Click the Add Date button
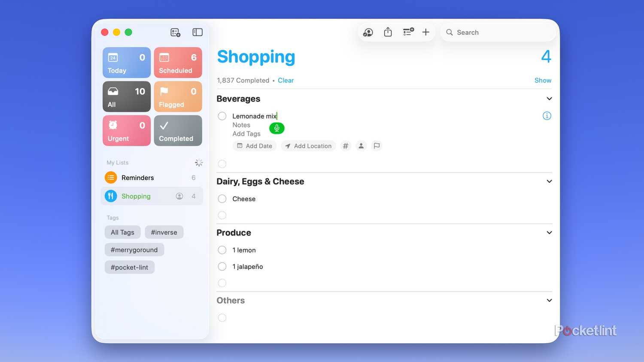Screen dimensions: 644x362 [x=255, y=146]
